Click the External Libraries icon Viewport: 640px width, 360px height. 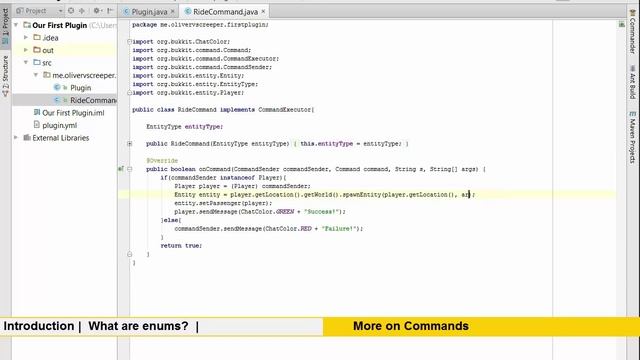(27, 138)
